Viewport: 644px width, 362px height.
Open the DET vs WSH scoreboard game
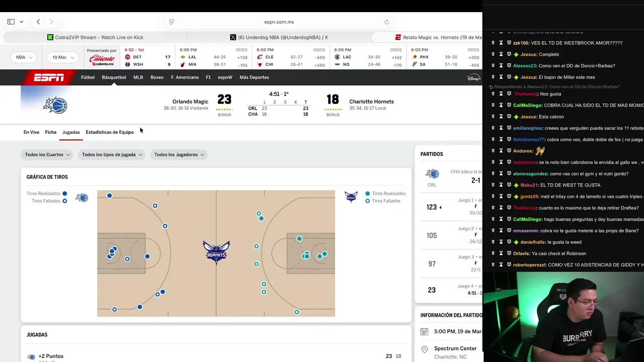[x=147, y=57]
